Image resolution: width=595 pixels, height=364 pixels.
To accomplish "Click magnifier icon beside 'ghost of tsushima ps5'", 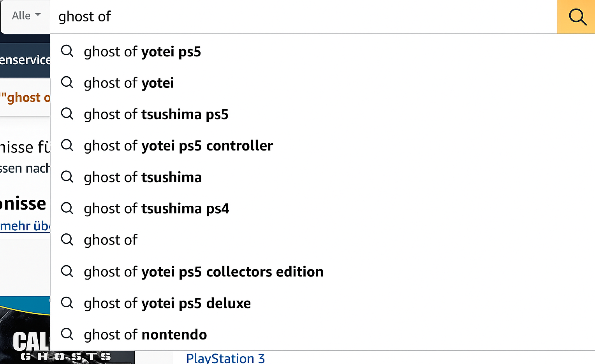I will point(67,114).
